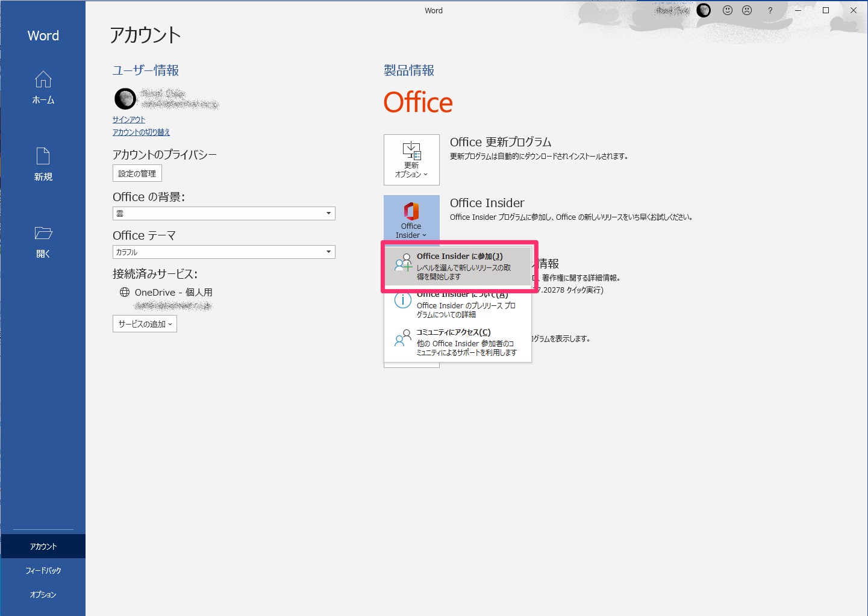Open オプション in the left sidebar
This screenshot has height=616, width=868.
pos(43,594)
